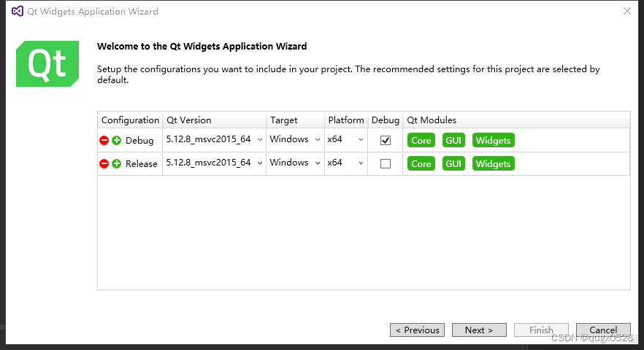Open Target dropdown in Debug row

pyautogui.click(x=295, y=139)
